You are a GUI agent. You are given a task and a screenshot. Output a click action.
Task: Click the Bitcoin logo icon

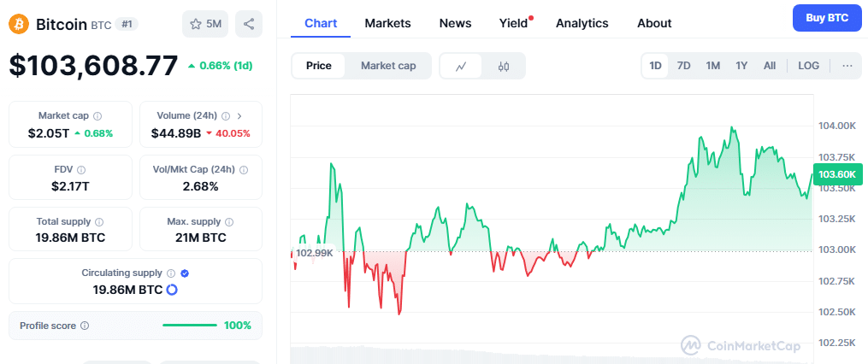point(19,24)
